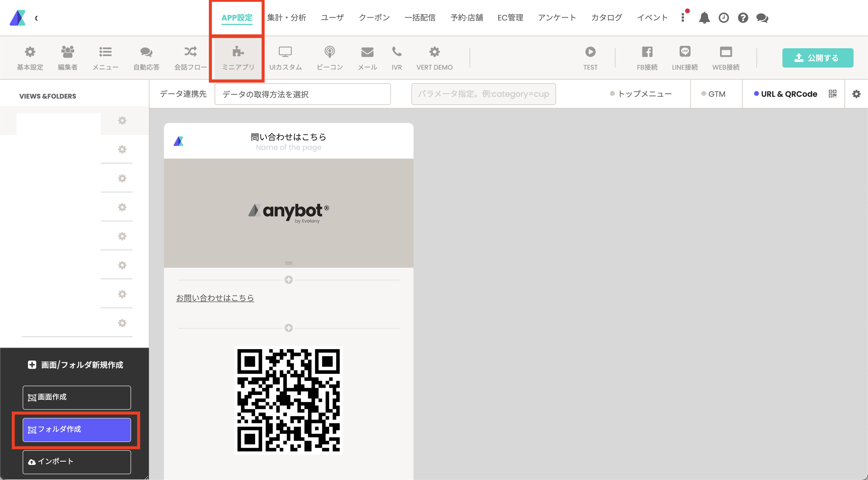
Task: Click the 画面作成 button
Action: coord(77,397)
